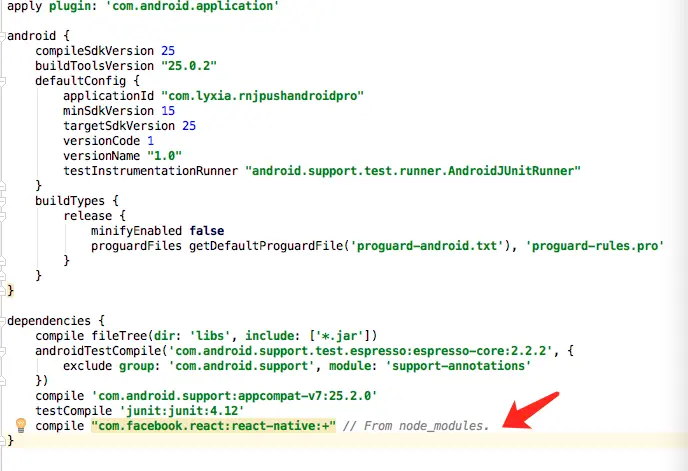Click the getDefaultProguardFile method call

tap(266, 246)
